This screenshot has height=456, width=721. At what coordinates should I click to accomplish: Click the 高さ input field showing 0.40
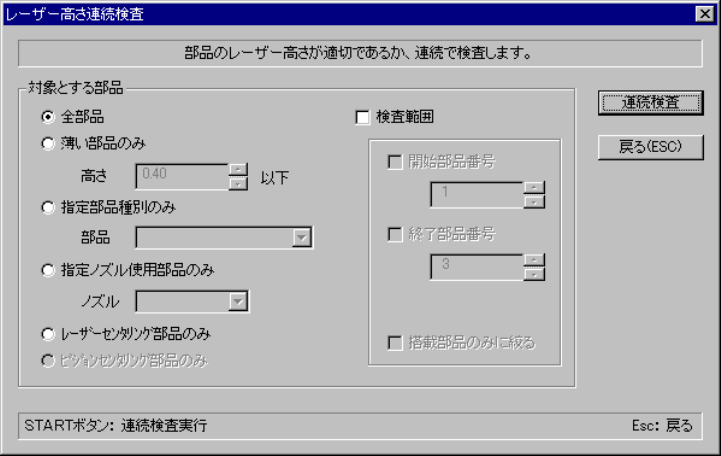click(x=182, y=177)
